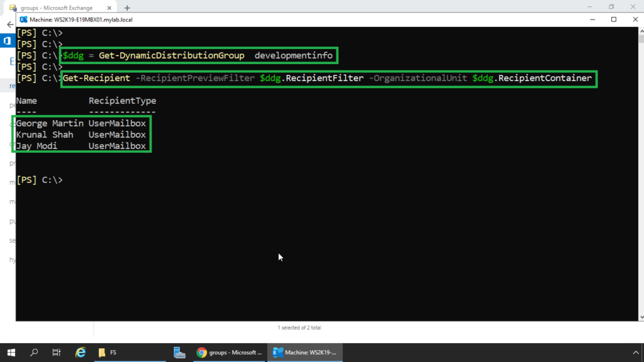Open a new browser tab

coord(127,8)
